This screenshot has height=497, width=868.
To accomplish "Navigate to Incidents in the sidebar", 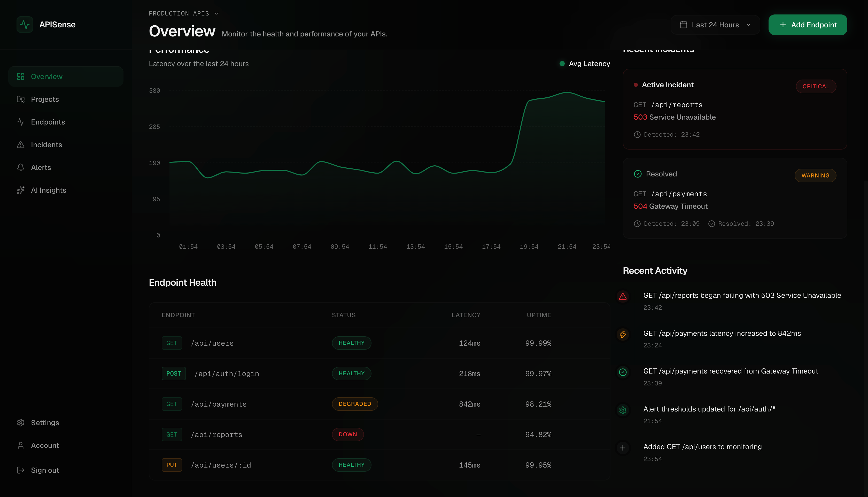I will (66, 145).
